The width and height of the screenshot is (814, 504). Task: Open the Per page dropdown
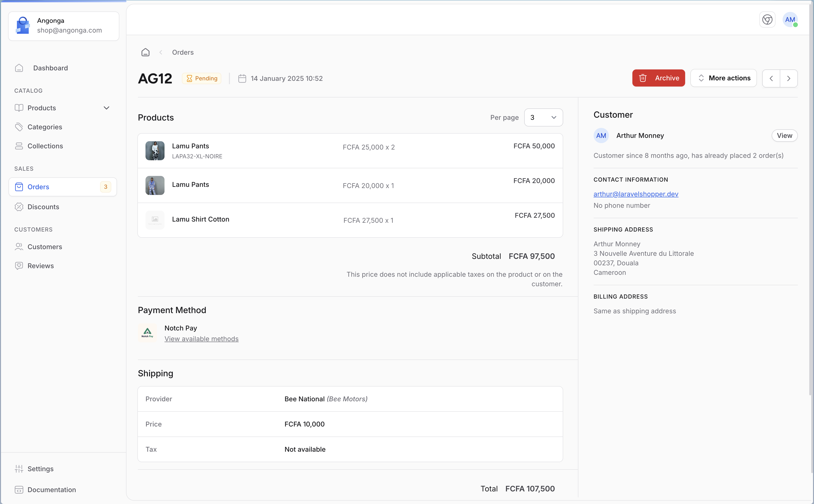coord(543,117)
